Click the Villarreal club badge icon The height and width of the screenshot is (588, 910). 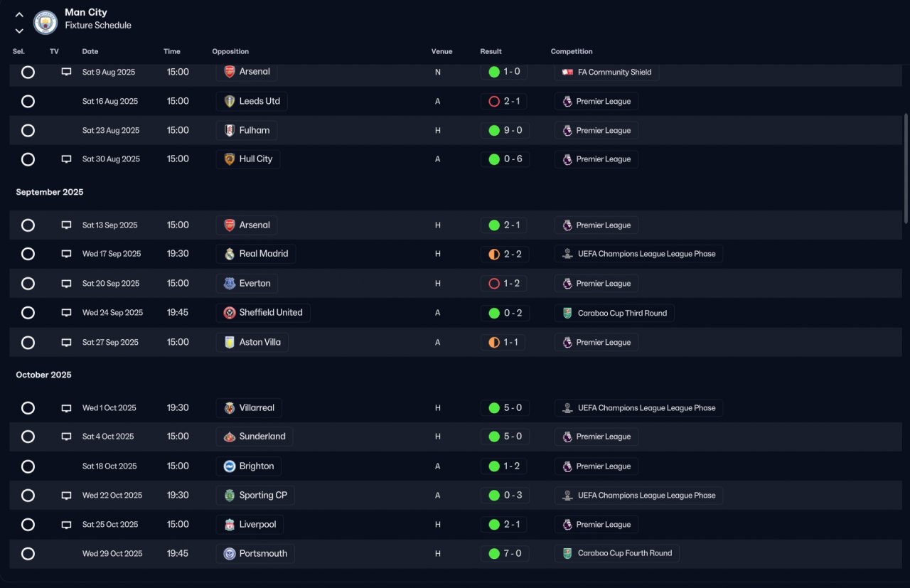click(x=229, y=408)
